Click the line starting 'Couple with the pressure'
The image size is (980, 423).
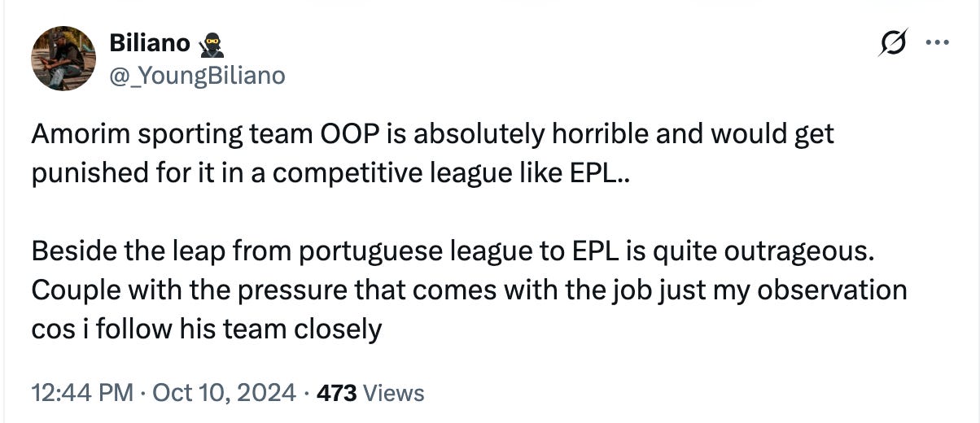tap(469, 291)
